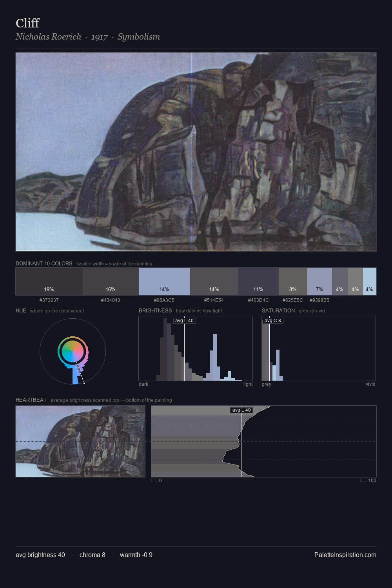
Task: Click the main Cliff painting image
Action: (196, 152)
